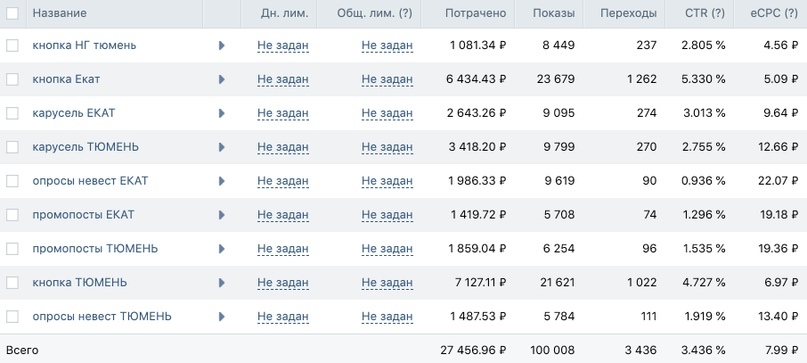Click the play arrow for опросы невест ЕКАТ
This screenshot has width=807, height=363.
tap(221, 181)
